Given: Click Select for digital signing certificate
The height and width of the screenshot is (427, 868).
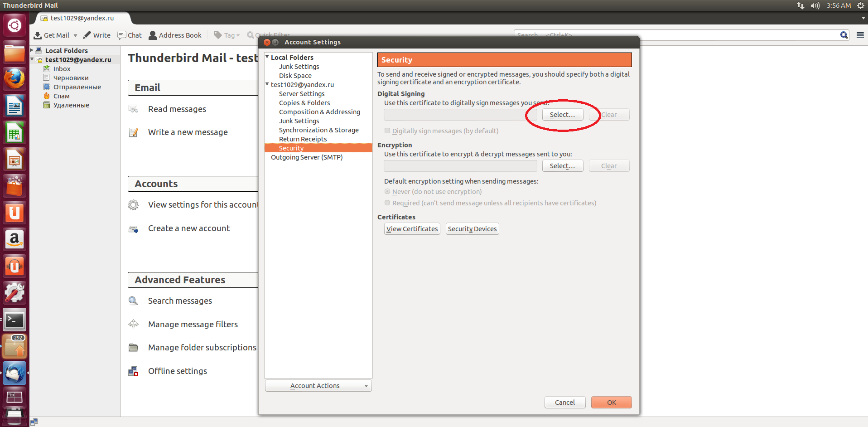Looking at the screenshot, I should pyautogui.click(x=563, y=115).
